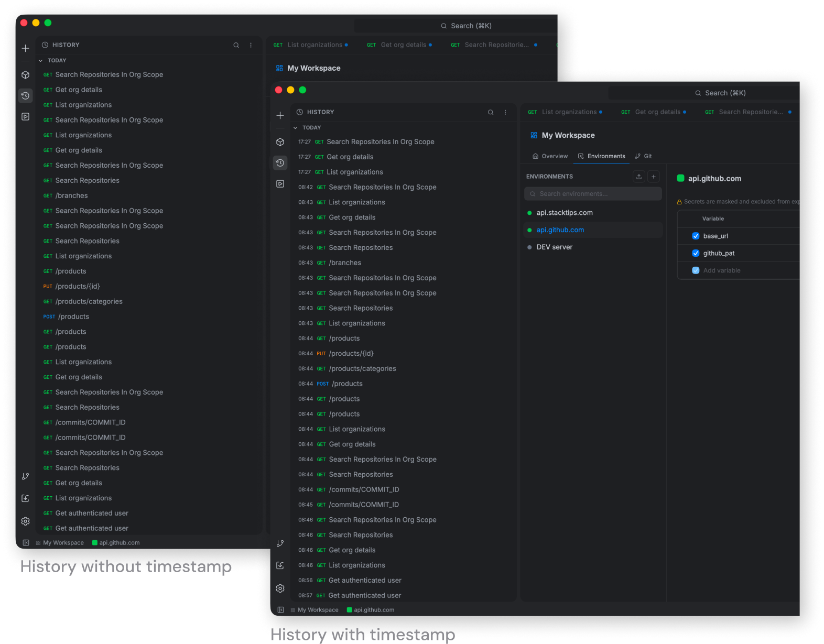Click My Workspace in front window status bar
824x644 pixels.
point(315,610)
